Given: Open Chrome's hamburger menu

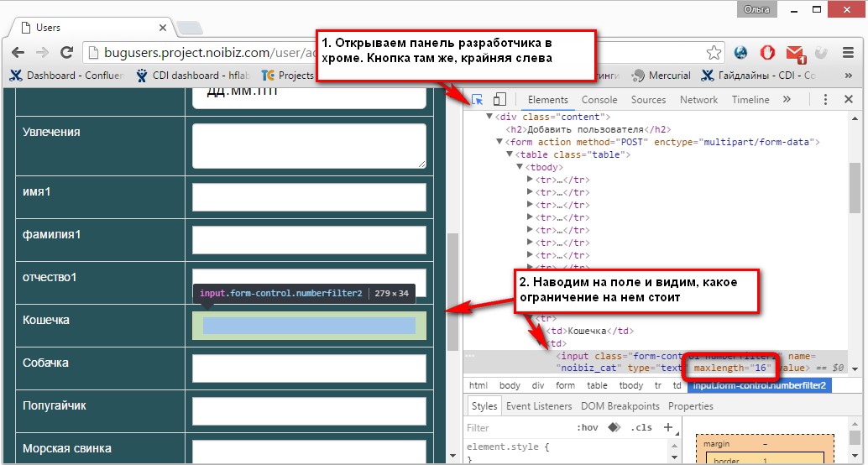Looking at the screenshot, I should [x=848, y=53].
